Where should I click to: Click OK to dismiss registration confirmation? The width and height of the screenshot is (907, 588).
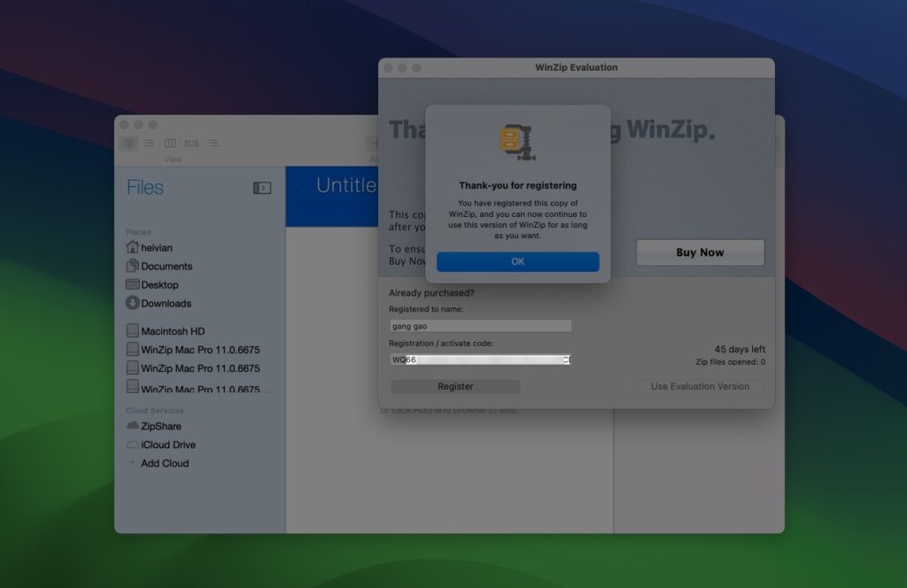518,261
